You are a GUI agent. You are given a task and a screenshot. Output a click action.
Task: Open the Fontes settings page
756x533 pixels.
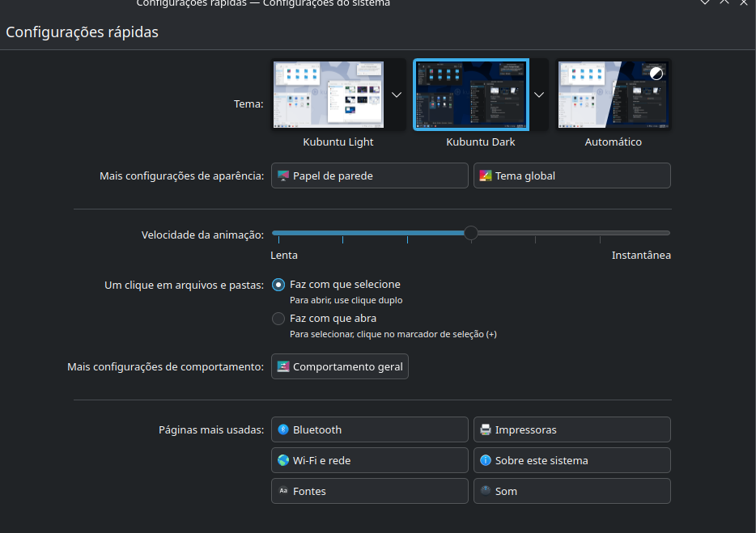(x=369, y=491)
